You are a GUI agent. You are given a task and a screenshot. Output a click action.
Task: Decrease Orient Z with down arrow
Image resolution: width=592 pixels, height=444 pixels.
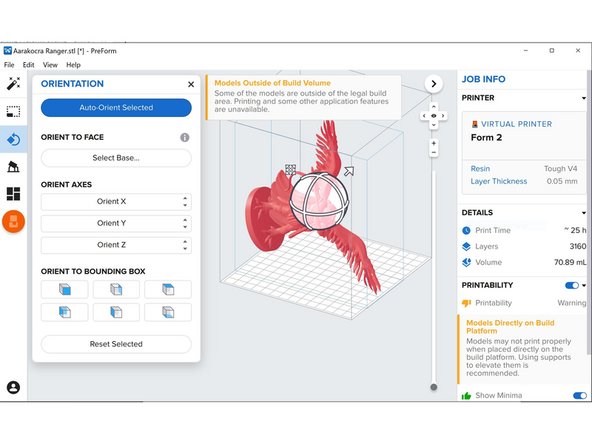pos(185,248)
